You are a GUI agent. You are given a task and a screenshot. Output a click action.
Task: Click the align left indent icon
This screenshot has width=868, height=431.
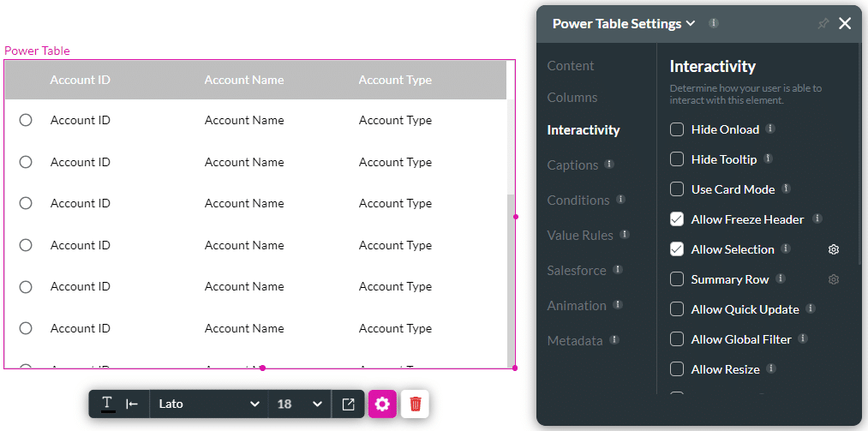132,404
